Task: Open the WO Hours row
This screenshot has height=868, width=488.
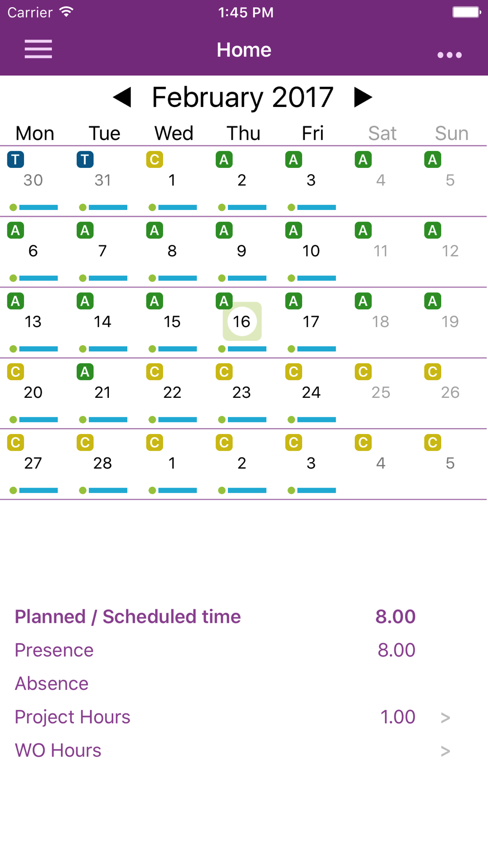Action: pyautogui.click(x=58, y=750)
